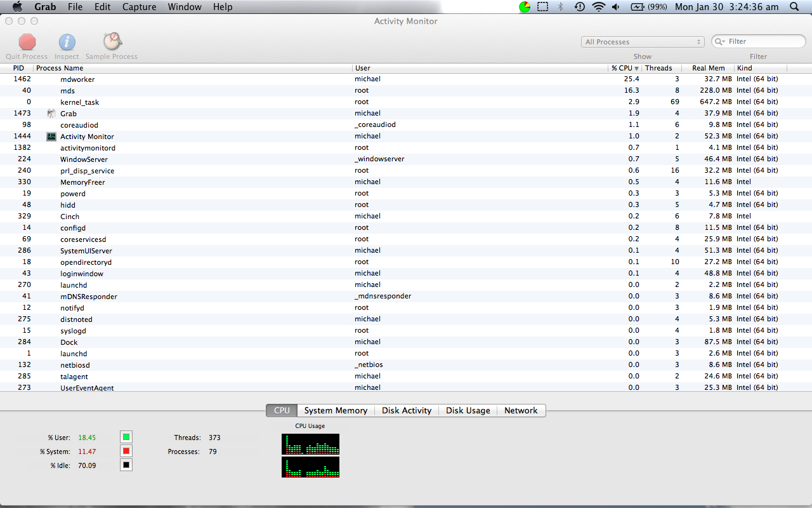The image size is (812, 508).
Task: Switch to the CPU tab
Action: pyautogui.click(x=282, y=410)
